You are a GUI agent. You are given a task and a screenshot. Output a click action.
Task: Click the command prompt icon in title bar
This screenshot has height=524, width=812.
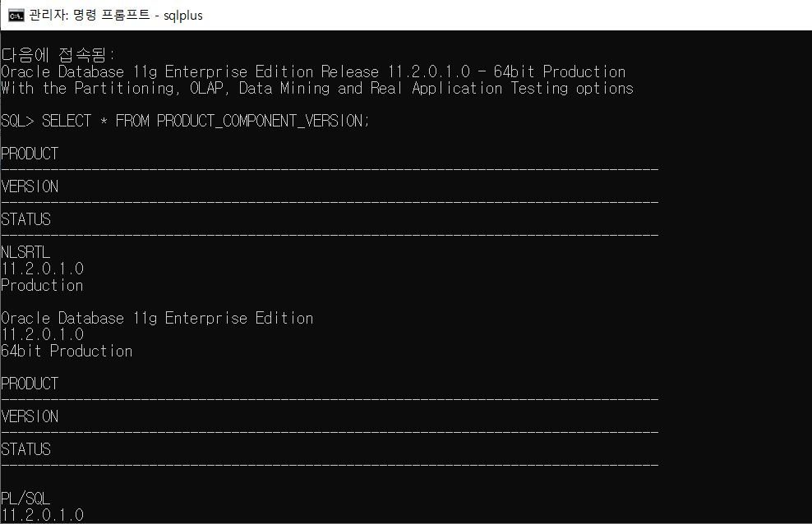click(x=16, y=16)
